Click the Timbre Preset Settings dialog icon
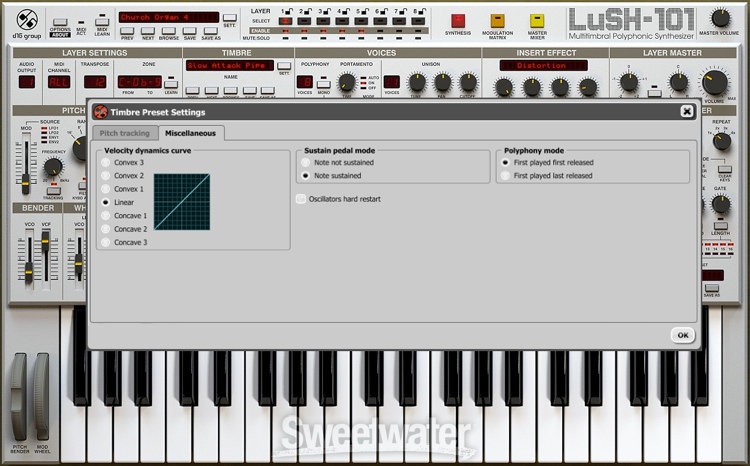750x466 pixels. click(101, 112)
